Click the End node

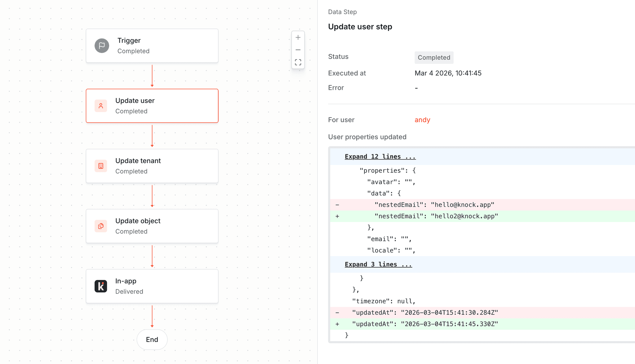(152, 340)
